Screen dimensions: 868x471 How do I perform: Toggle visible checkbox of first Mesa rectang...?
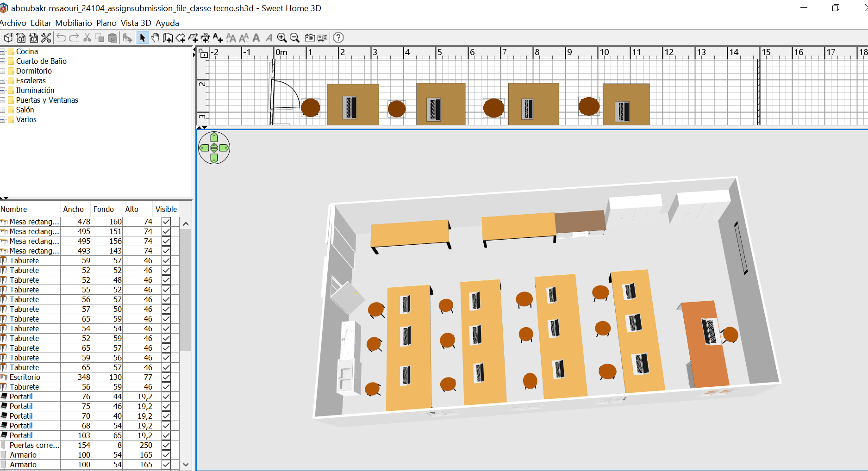point(166,222)
